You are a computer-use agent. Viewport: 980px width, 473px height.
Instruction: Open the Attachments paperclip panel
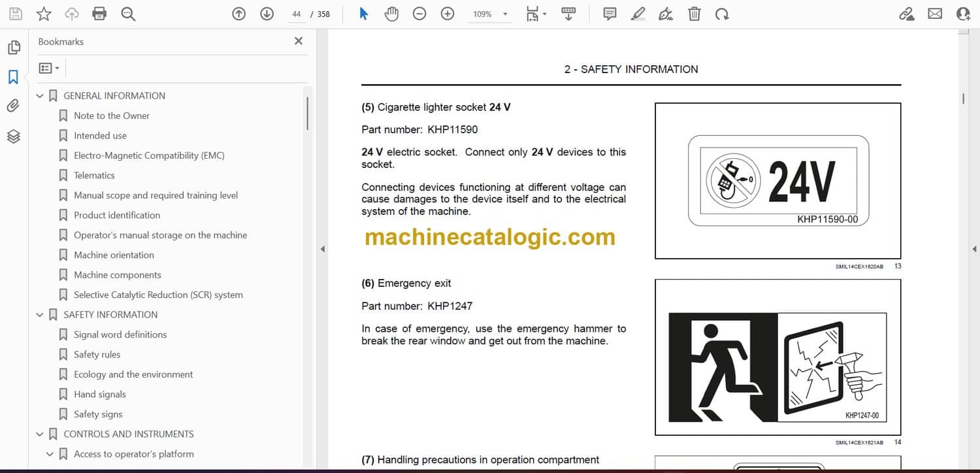13,106
